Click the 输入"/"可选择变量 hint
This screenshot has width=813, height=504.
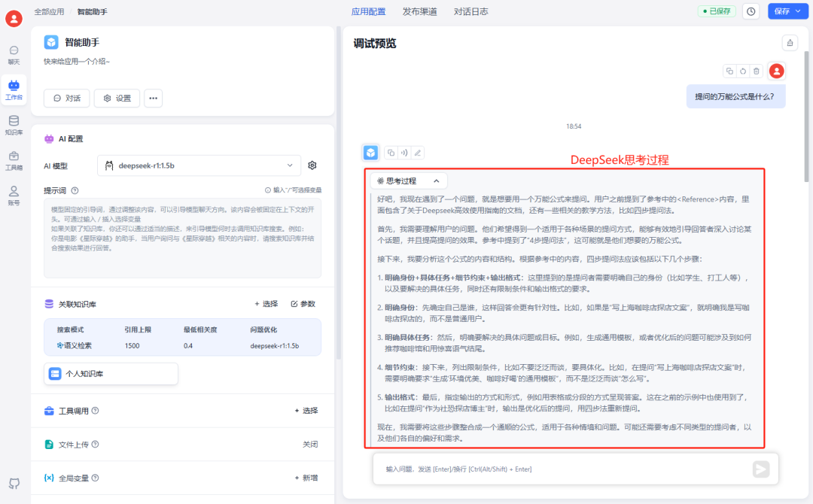[293, 190]
